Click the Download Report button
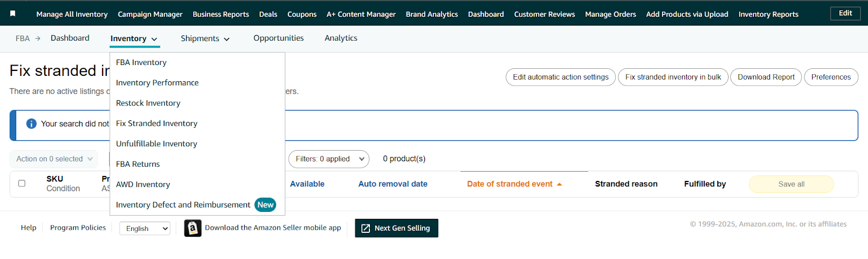 click(766, 77)
